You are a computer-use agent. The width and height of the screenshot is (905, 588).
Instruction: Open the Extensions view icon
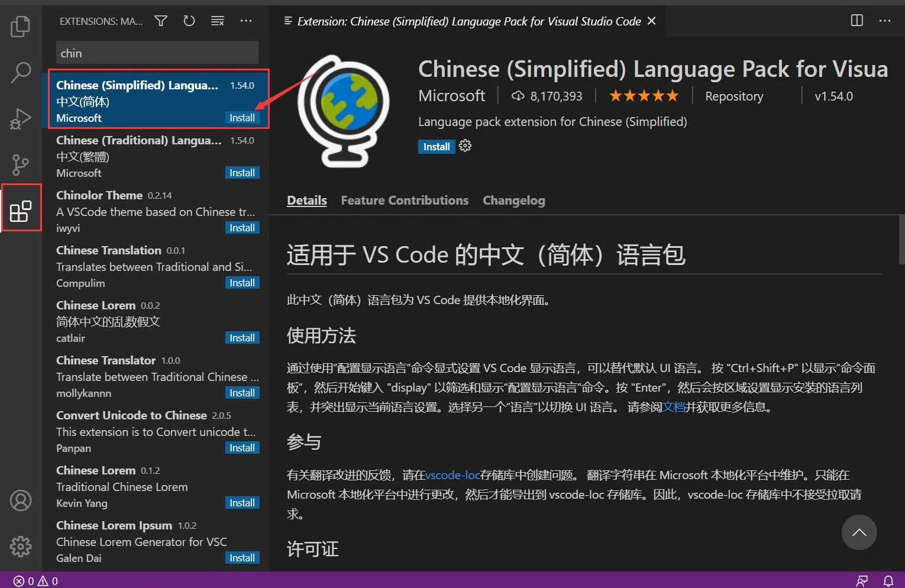21,211
